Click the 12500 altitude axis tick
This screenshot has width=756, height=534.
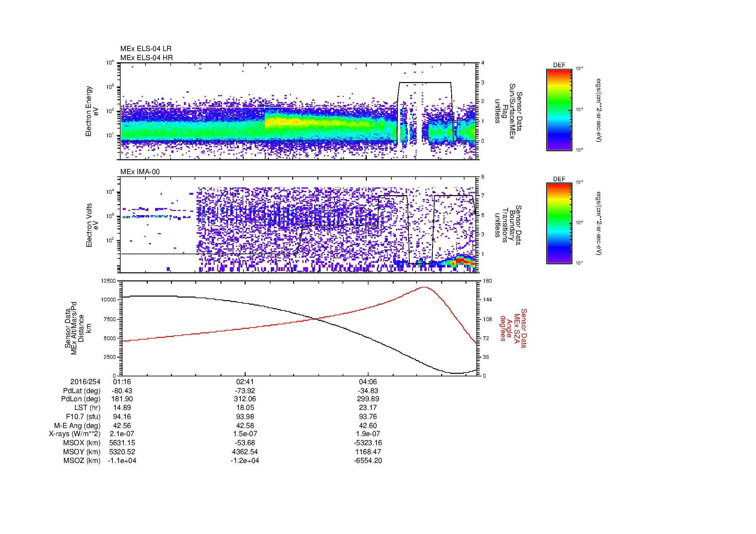coord(108,281)
